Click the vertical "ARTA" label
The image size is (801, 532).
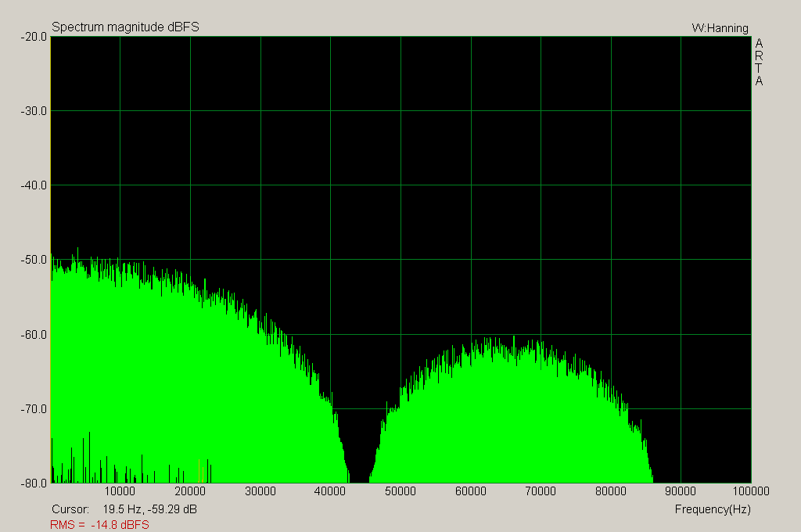pyautogui.click(x=759, y=63)
